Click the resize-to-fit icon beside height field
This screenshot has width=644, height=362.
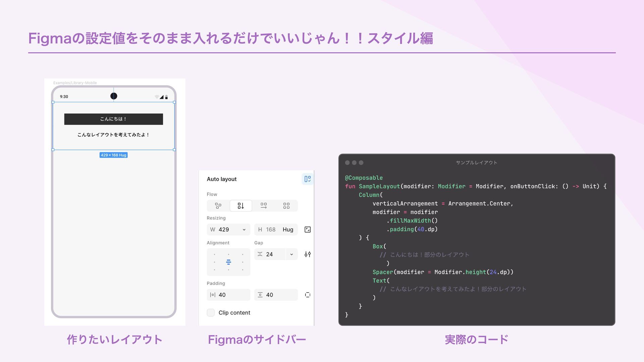pyautogui.click(x=308, y=230)
